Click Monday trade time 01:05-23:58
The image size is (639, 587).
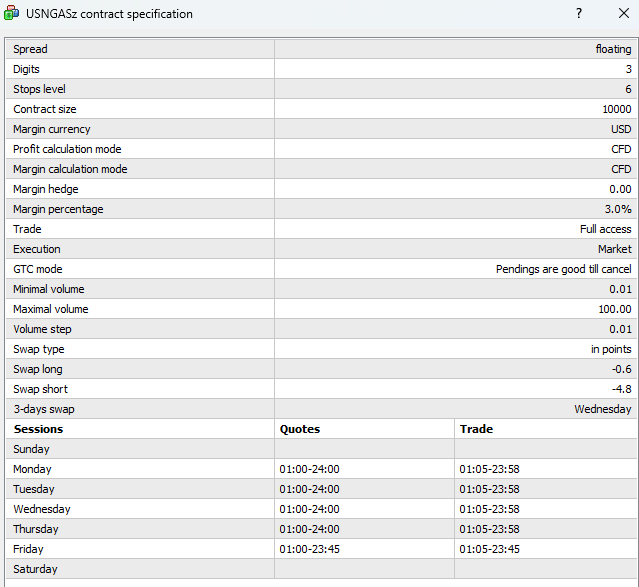pos(489,469)
